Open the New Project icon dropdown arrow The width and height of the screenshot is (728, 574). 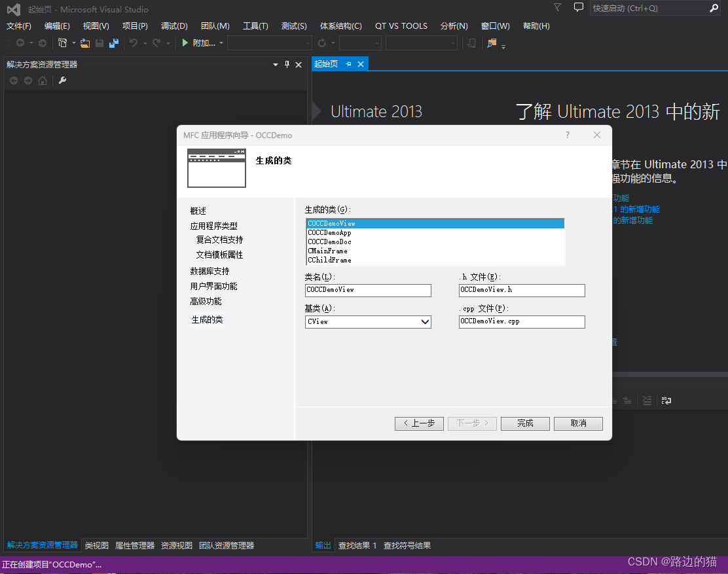click(x=74, y=43)
